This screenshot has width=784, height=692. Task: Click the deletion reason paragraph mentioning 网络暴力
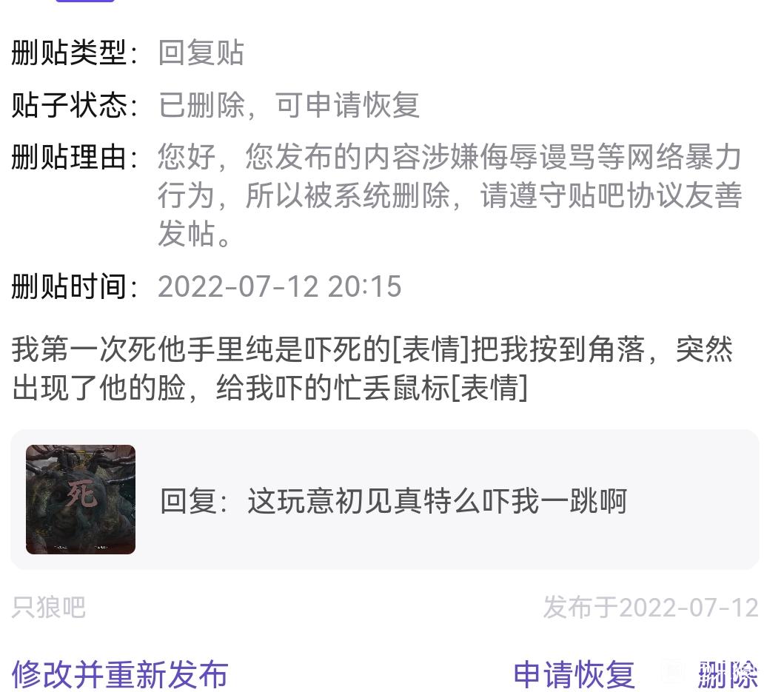pyautogui.click(x=449, y=195)
